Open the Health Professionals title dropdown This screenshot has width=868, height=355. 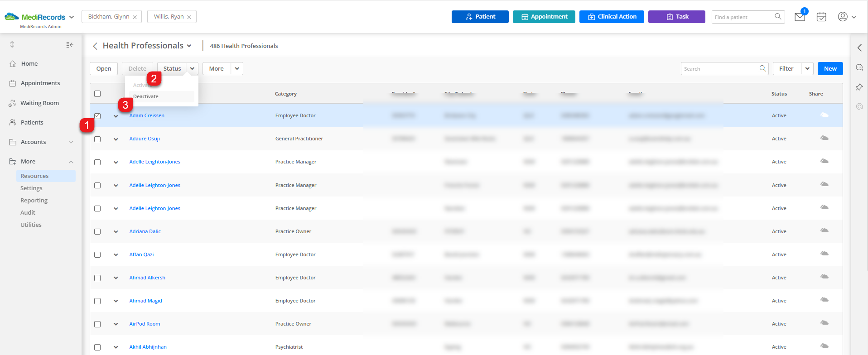(x=189, y=46)
